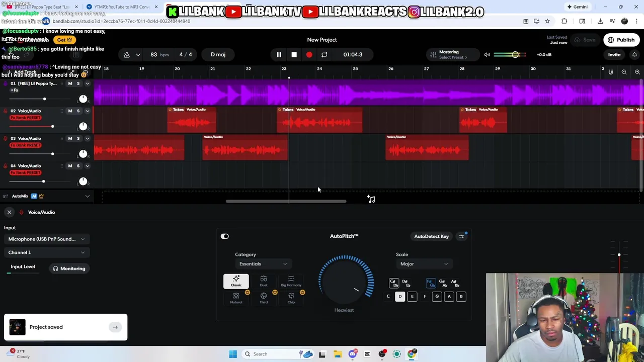Solo track 03 Voice/Audio
644x362 pixels.
(x=78, y=138)
